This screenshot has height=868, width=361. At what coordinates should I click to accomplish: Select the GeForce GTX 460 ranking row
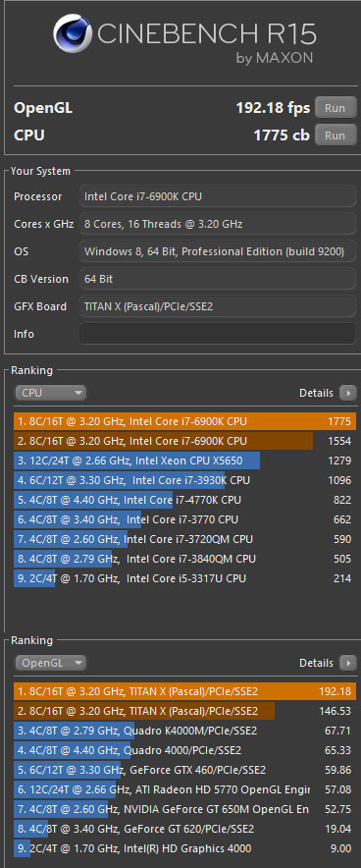pos(184,770)
